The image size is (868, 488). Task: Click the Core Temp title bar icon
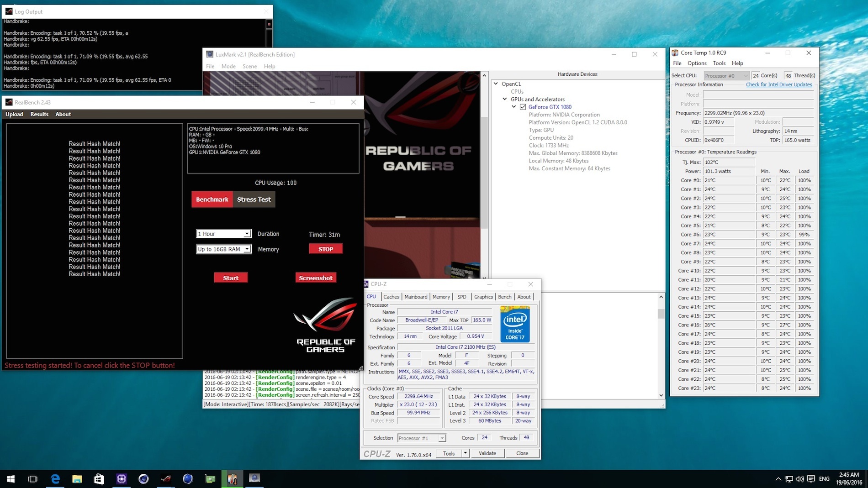(x=675, y=53)
